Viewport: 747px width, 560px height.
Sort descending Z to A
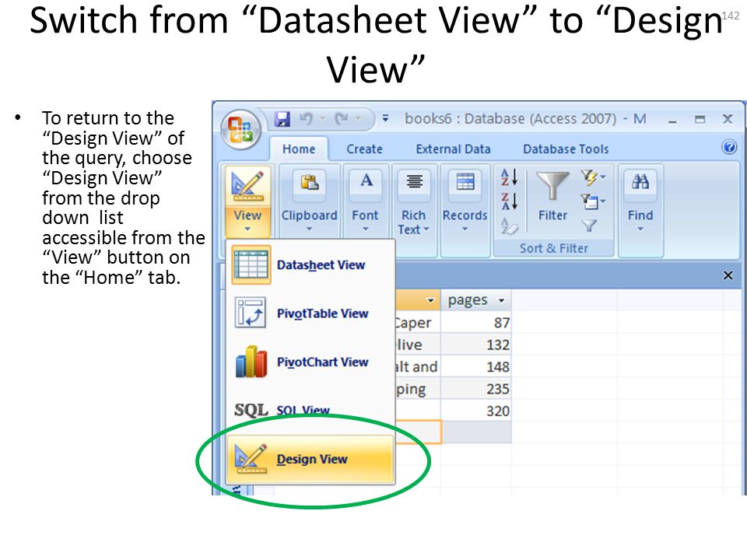pyautogui.click(x=509, y=201)
